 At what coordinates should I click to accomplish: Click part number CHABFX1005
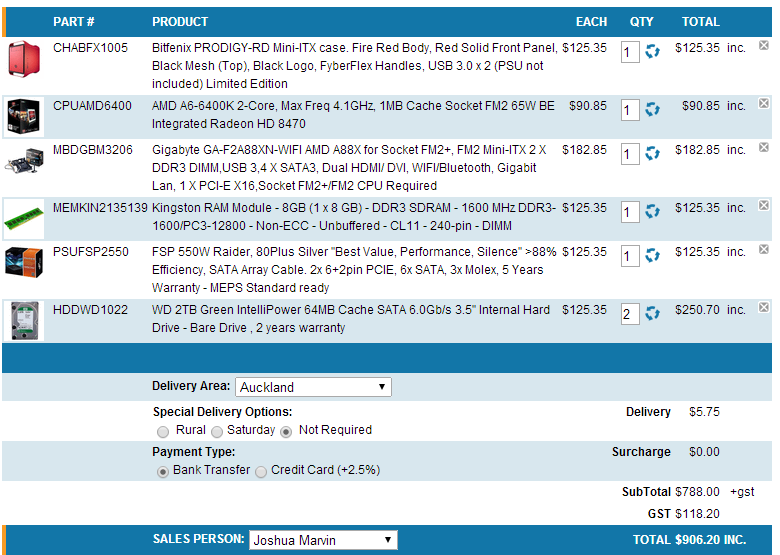[x=91, y=48]
